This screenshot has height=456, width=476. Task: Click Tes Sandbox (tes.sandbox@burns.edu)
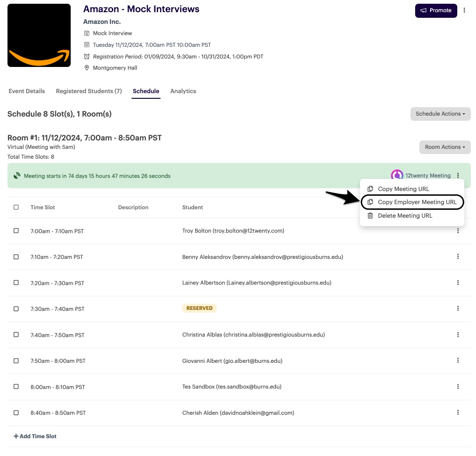coord(232,387)
